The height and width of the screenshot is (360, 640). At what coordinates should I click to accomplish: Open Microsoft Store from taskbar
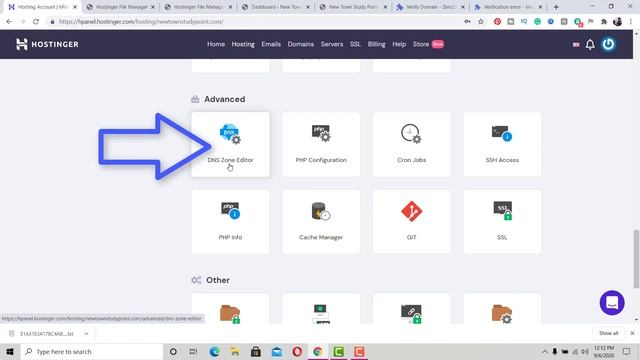coord(256,351)
